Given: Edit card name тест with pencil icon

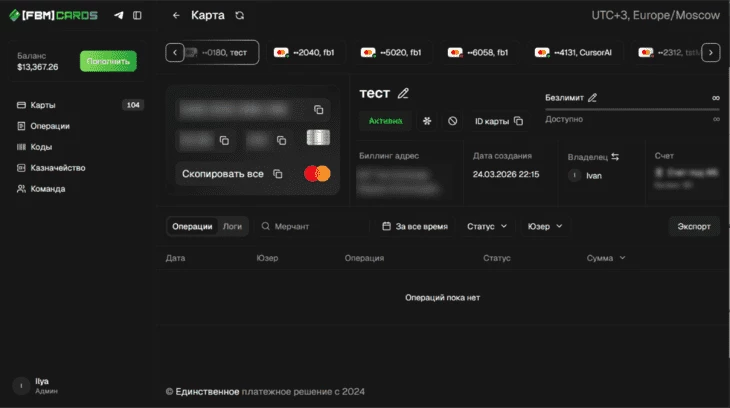Looking at the screenshot, I should 403,93.
